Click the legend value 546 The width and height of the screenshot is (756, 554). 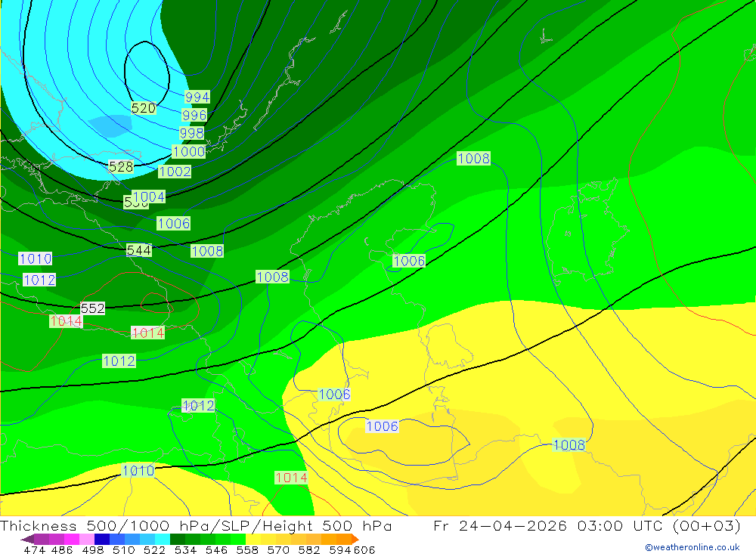click(216, 549)
